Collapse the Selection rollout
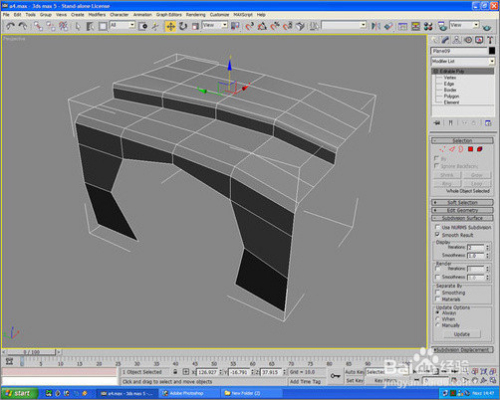 tap(462, 140)
